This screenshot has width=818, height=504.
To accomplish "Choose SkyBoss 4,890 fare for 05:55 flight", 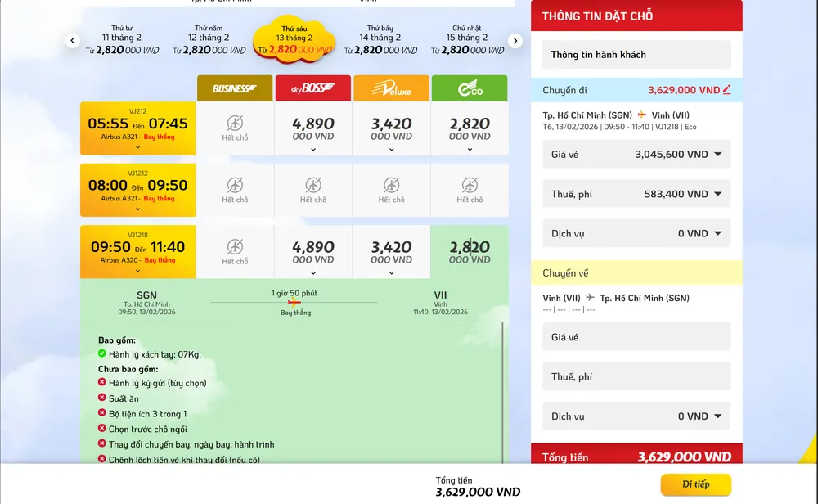I will 313,128.
